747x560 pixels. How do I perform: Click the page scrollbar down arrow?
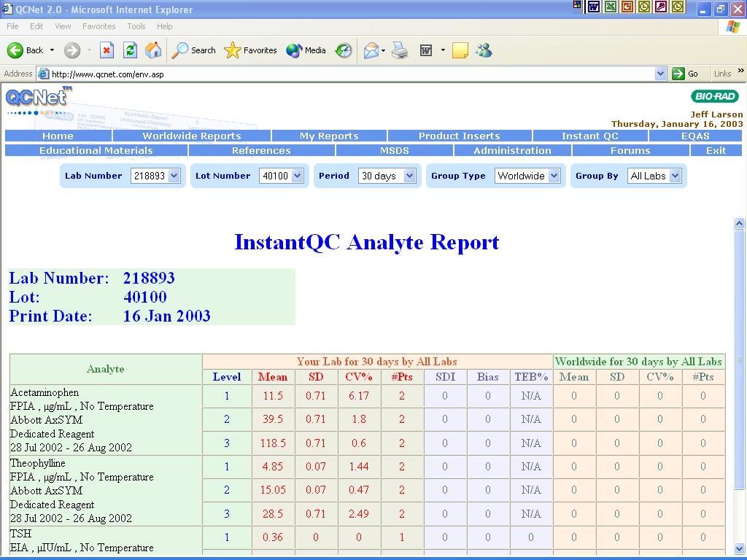[740, 548]
